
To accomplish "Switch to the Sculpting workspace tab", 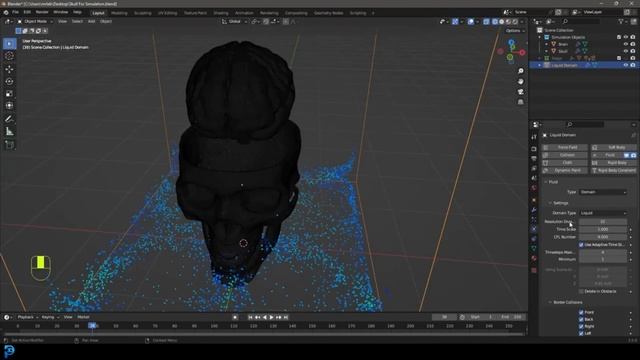I will tap(143, 13).
